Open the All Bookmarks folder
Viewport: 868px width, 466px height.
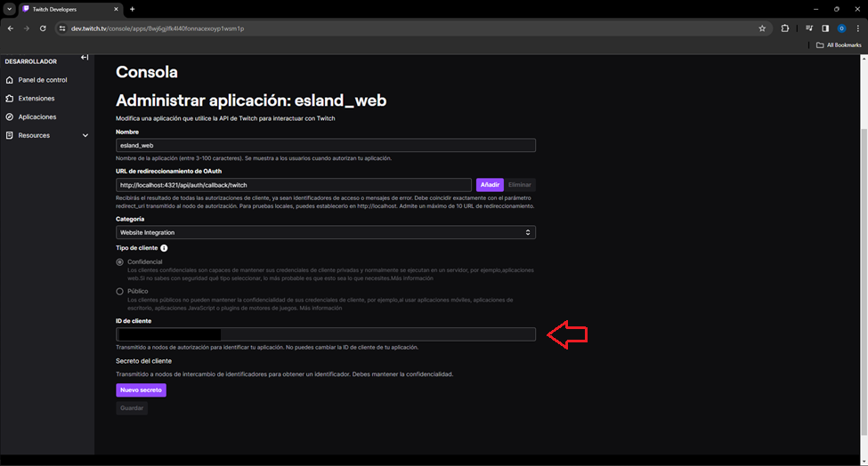coord(839,45)
